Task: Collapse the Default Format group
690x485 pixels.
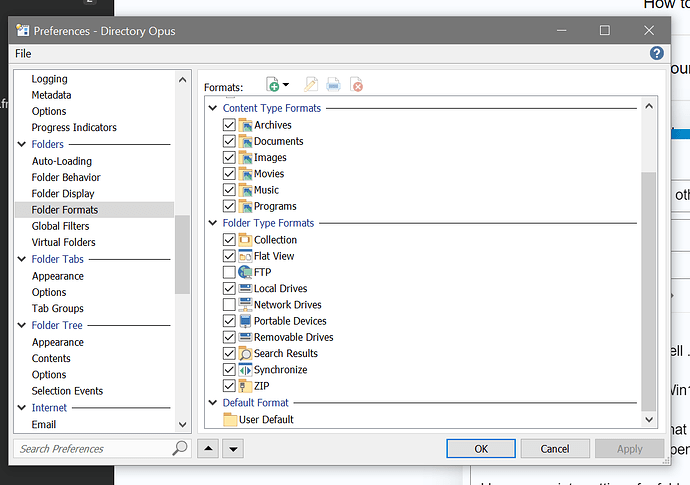Action: pyautogui.click(x=213, y=402)
